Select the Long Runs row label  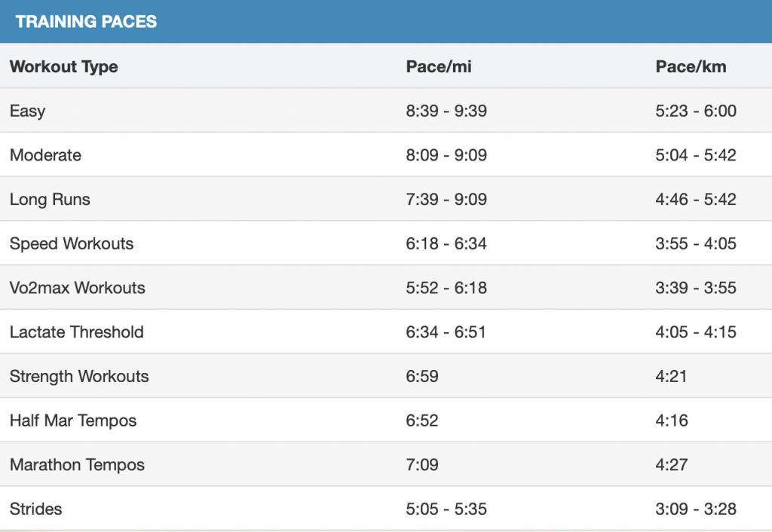pos(50,200)
